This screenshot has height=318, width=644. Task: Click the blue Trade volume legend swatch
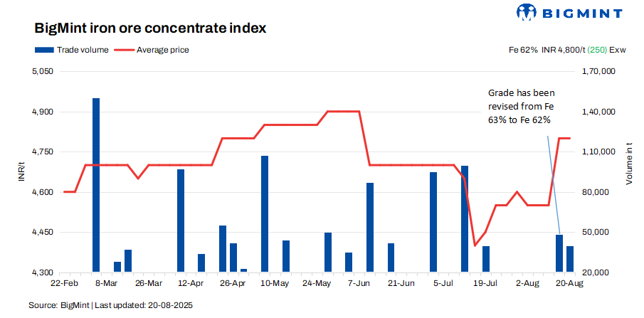pyautogui.click(x=43, y=50)
